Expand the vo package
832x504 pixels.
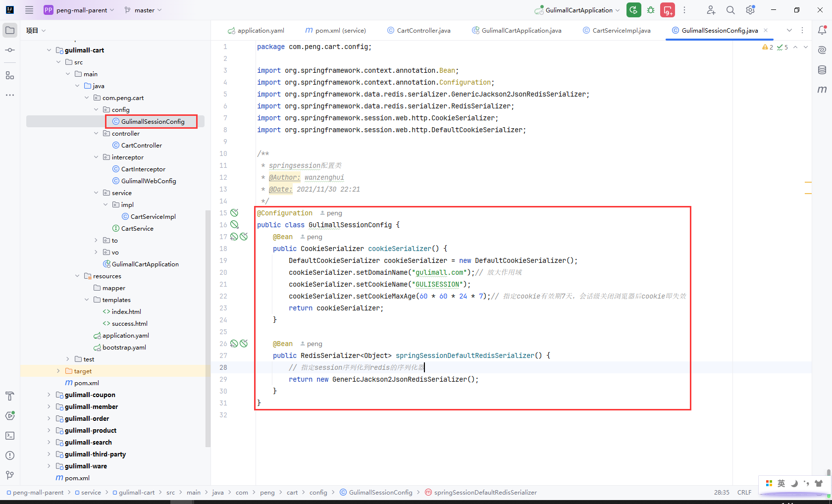tap(96, 252)
